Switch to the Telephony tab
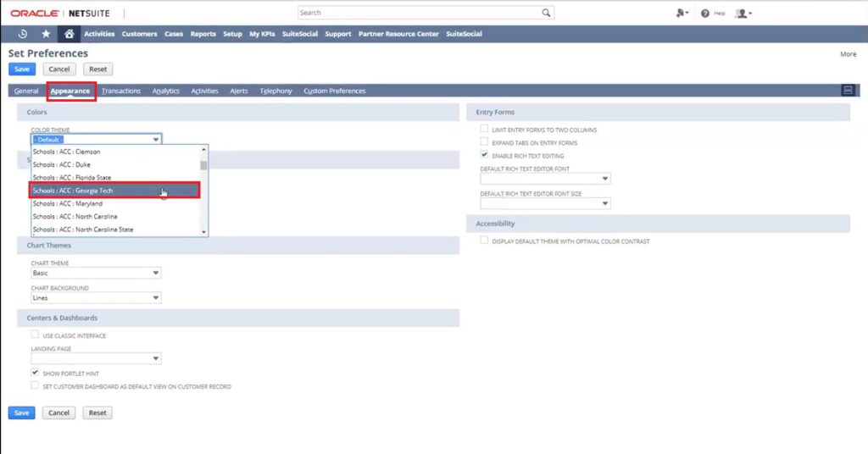 tap(275, 91)
